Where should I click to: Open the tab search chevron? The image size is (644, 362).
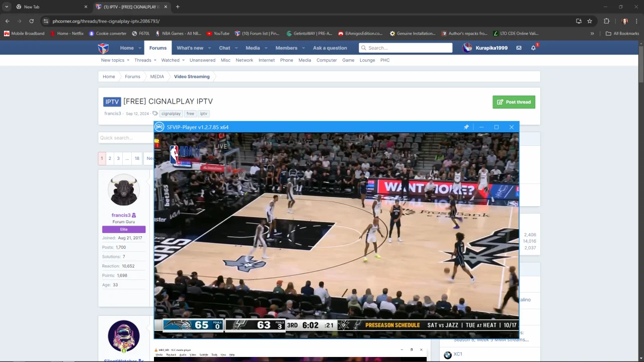[x=7, y=7]
